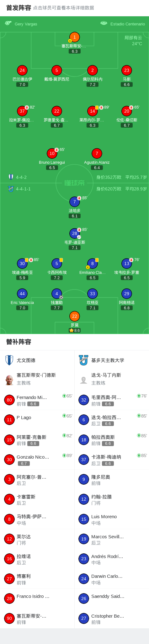
Task: Click the stadium icon beside Estadio Centenario
Action: (x=104, y=23)
